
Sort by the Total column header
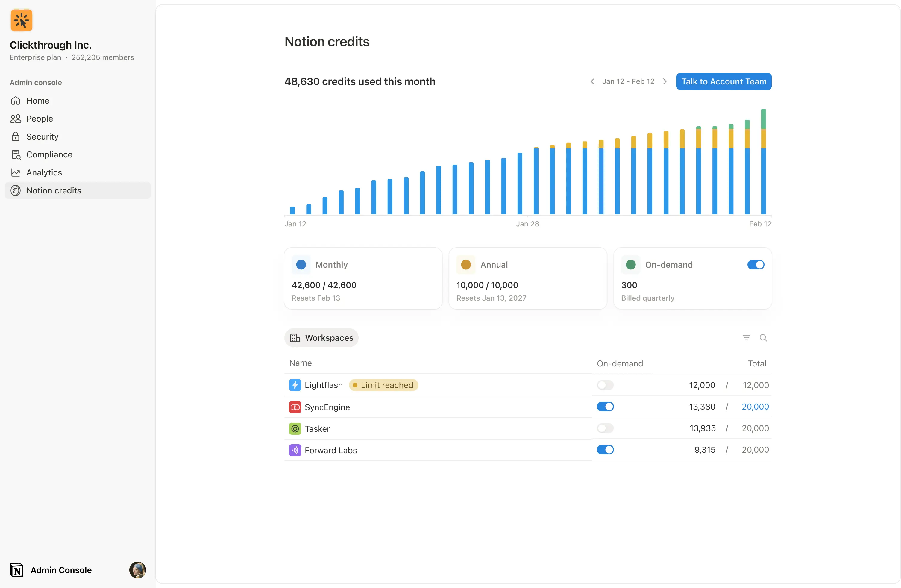tap(757, 363)
